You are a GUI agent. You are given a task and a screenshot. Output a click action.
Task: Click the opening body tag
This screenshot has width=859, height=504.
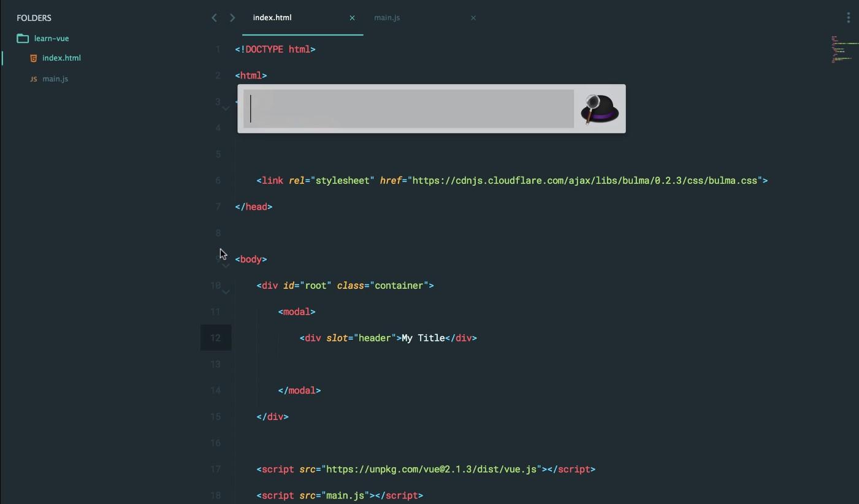251,259
